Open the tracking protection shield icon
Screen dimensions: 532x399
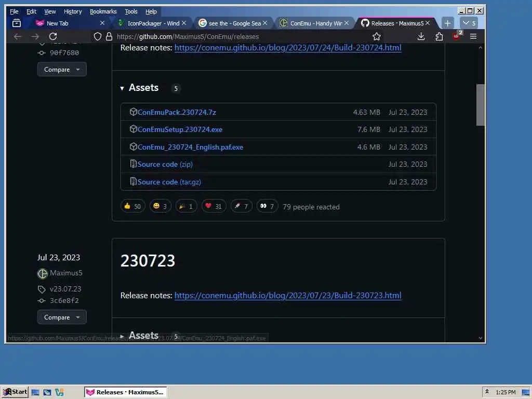[x=97, y=36]
